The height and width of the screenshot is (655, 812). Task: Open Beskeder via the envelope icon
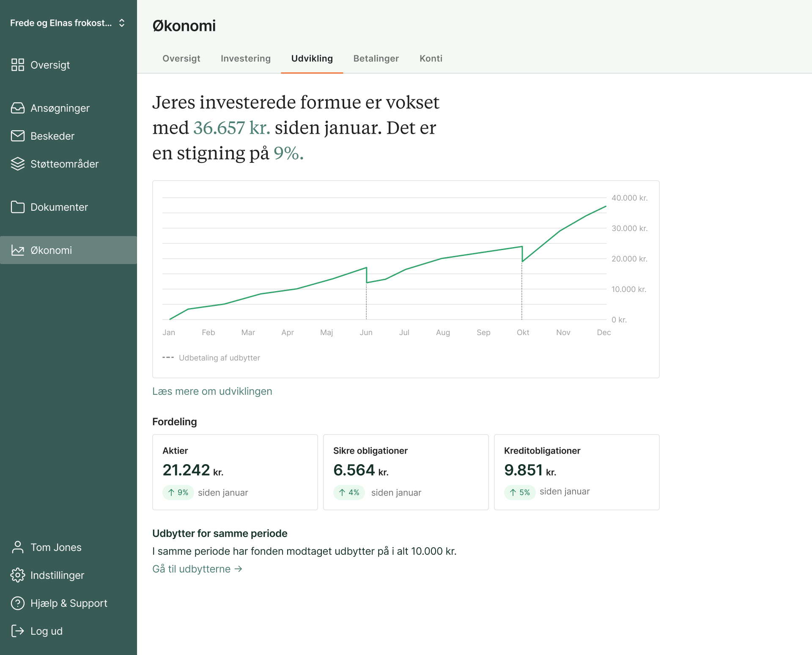pos(18,136)
